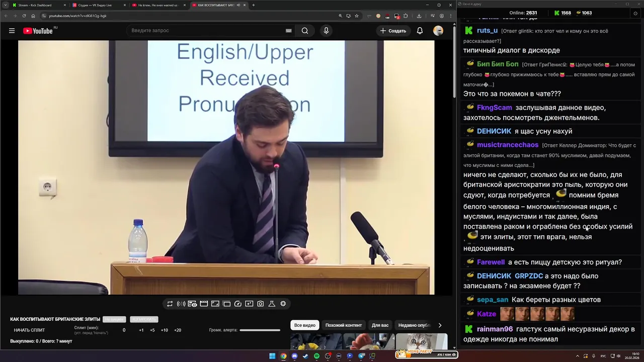Take a screenshot with the camera icon
The width and height of the screenshot is (644, 362).
coord(261,304)
